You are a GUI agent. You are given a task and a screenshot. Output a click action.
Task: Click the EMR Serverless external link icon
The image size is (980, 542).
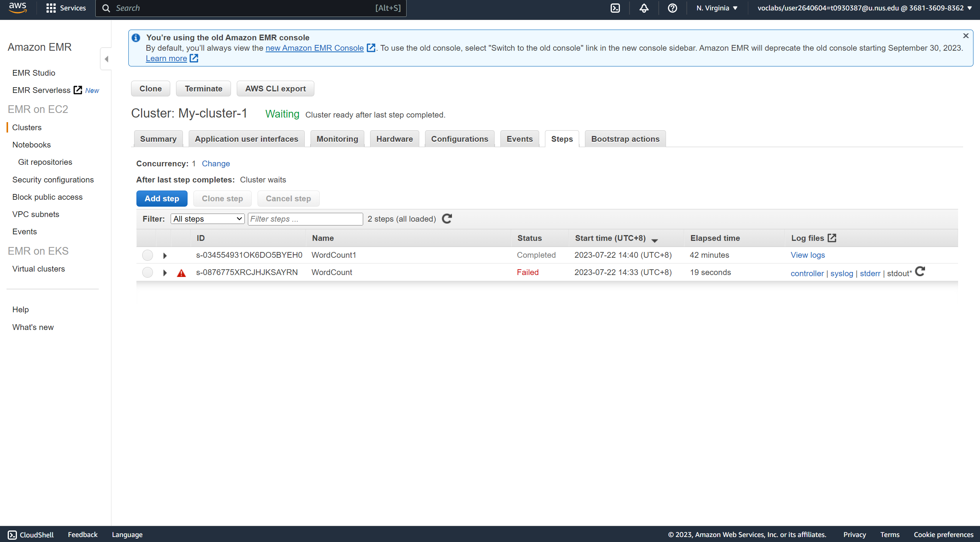pyautogui.click(x=78, y=90)
